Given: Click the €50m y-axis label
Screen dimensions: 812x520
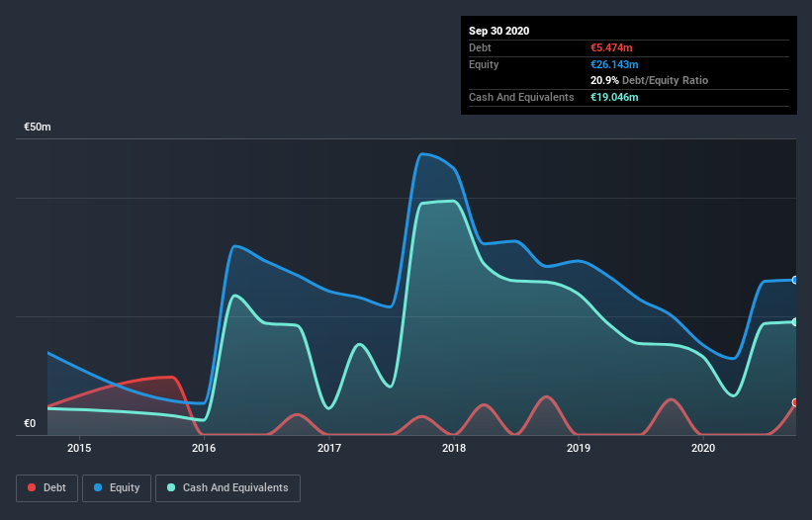Looking at the screenshot, I should click(x=38, y=128).
